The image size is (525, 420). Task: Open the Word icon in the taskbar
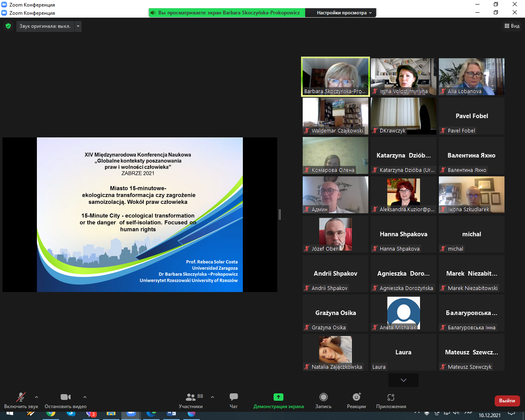[x=171, y=413]
